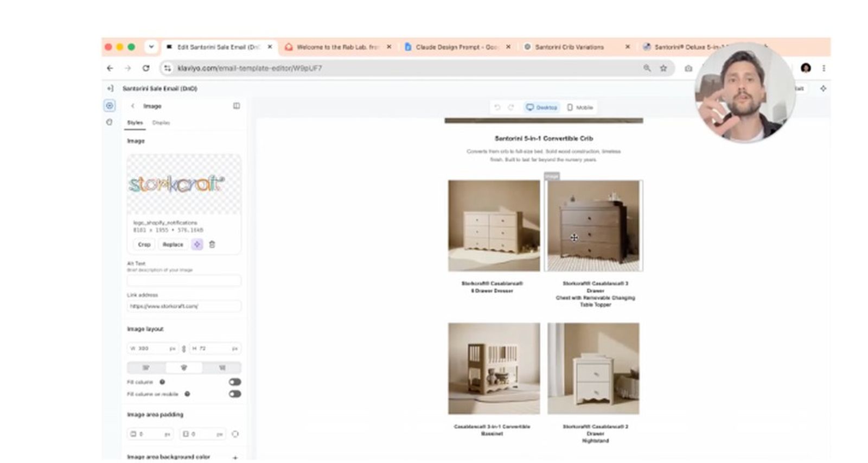Open the styles icon in left rail
Screen dimensions: 868x463
pos(110,122)
